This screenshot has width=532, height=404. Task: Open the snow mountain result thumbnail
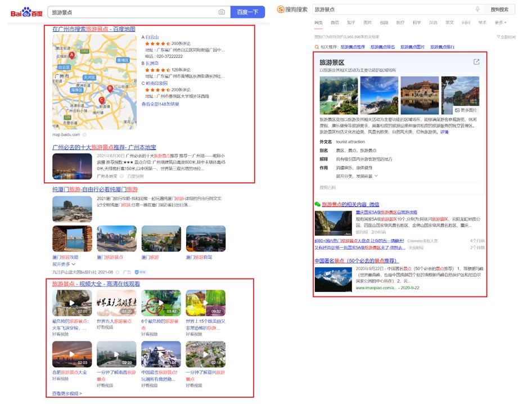(333, 280)
